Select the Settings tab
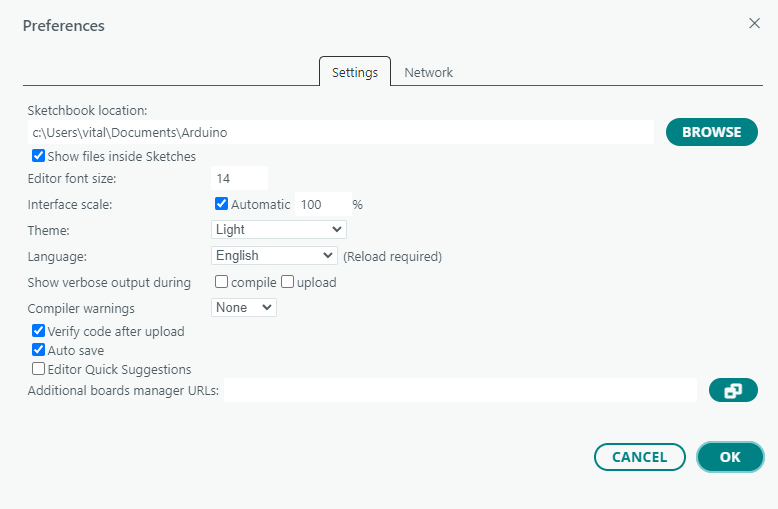The width and height of the screenshot is (778, 509). (355, 72)
